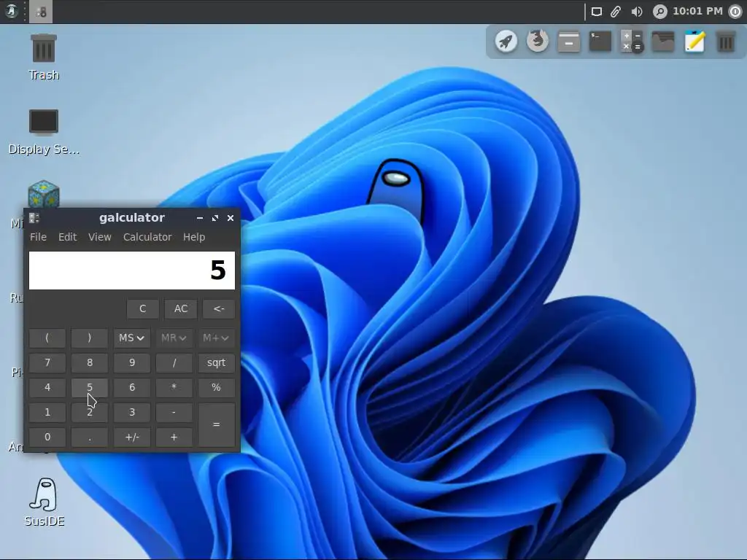The width and height of the screenshot is (747, 560).
Task: Open the SusIDE desktop icon
Action: (44, 502)
